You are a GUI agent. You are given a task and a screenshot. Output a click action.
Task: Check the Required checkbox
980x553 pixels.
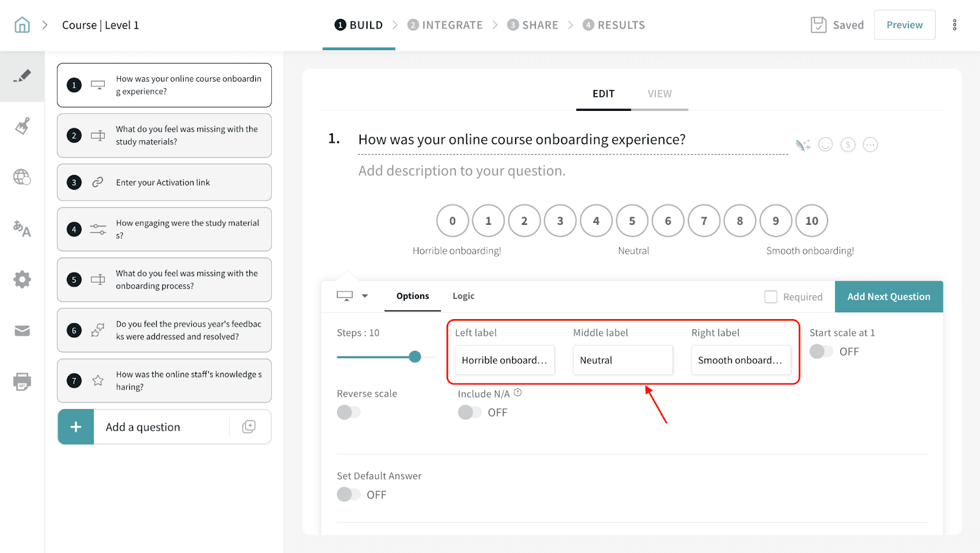pos(771,297)
